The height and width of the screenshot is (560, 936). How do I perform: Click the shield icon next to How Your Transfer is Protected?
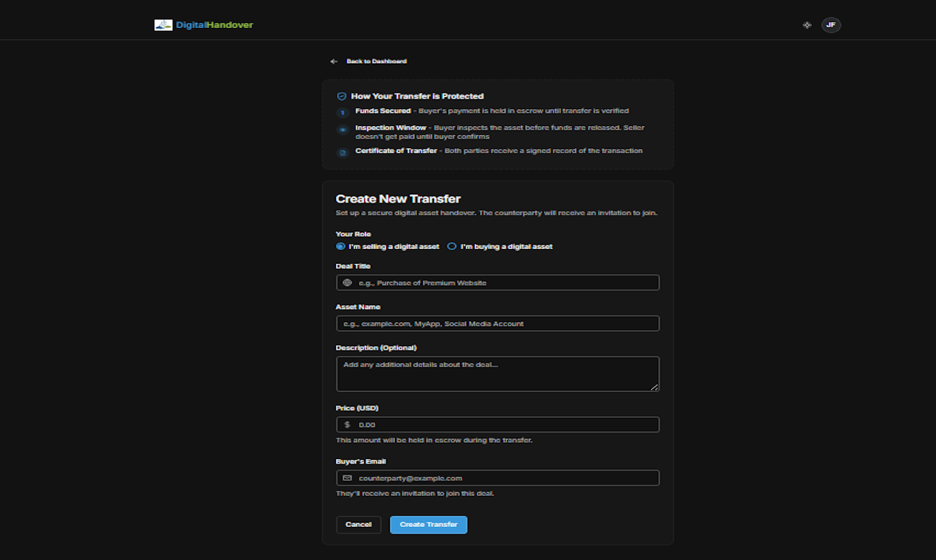[340, 96]
